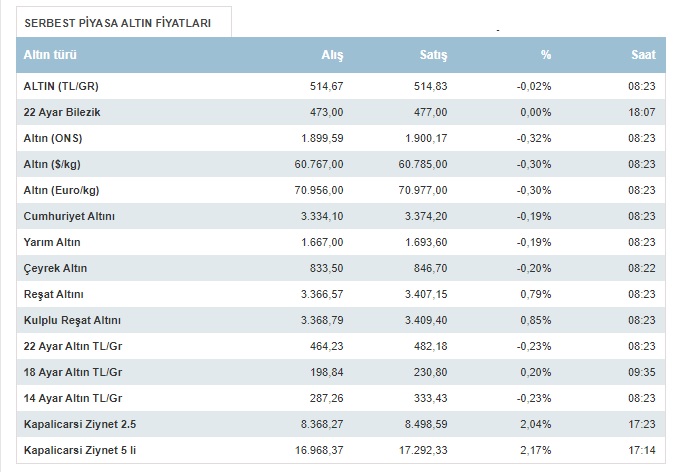Screen dimensions: 679x472
Task: Select the Yarım Altın row
Action: [x=52, y=242]
